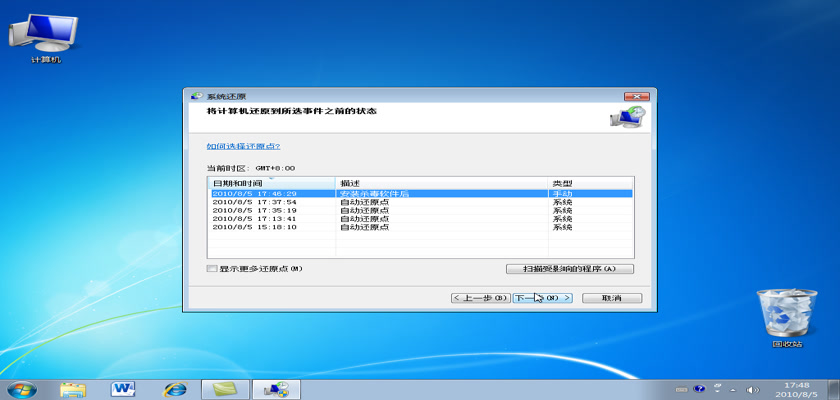The width and height of the screenshot is (840, 400).
Task: Click the System Restore taskbar icon
Action: (275, 388)
